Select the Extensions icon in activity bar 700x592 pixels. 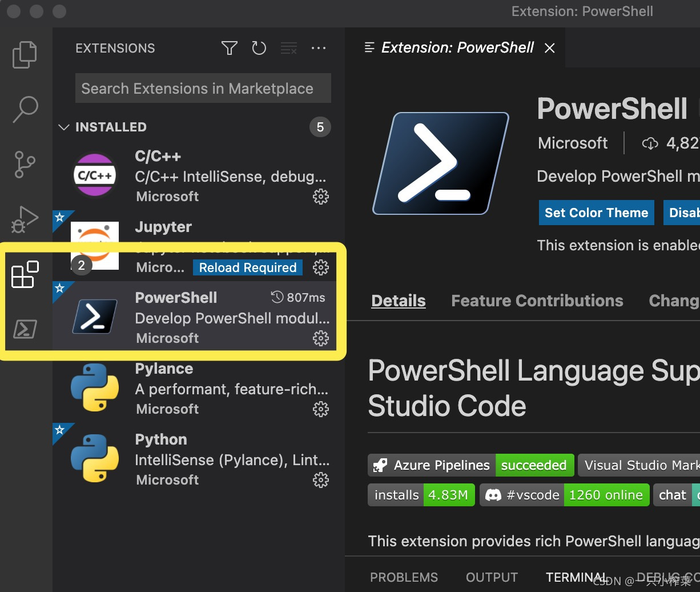tap(24, 275)
